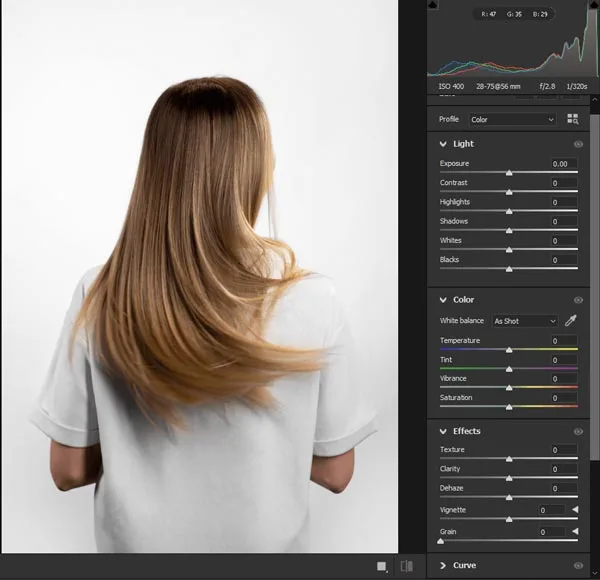The height and width of the screenshot is (580, 600).
Task: Focus the Clarity value field
Action: 564,469
